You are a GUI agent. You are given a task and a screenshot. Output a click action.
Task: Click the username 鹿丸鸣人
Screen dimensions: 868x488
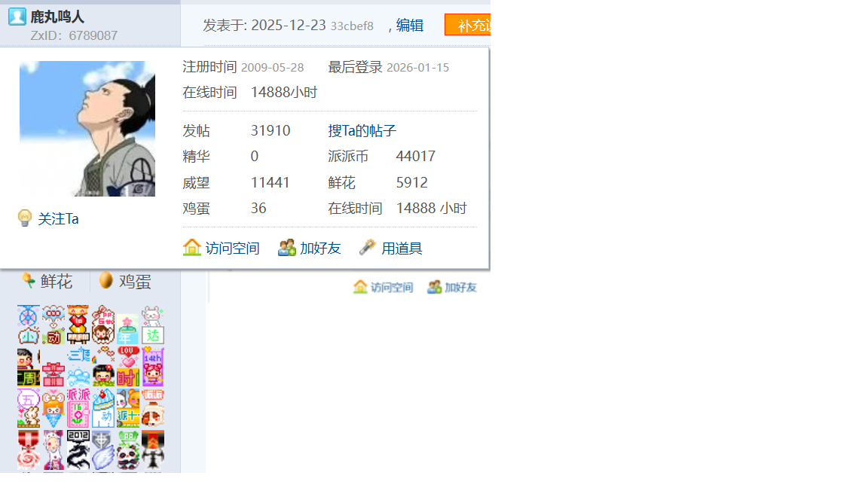57,17
